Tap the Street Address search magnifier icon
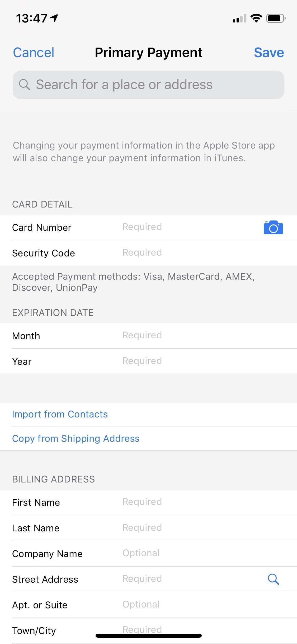The height and width of the screenshot is (644, 297). tap(273, 579)
